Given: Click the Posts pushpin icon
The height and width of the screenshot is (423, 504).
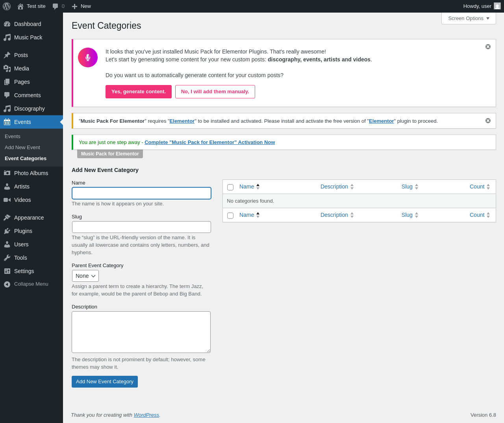Looking at the screenshot, I should tap(7, 55).
